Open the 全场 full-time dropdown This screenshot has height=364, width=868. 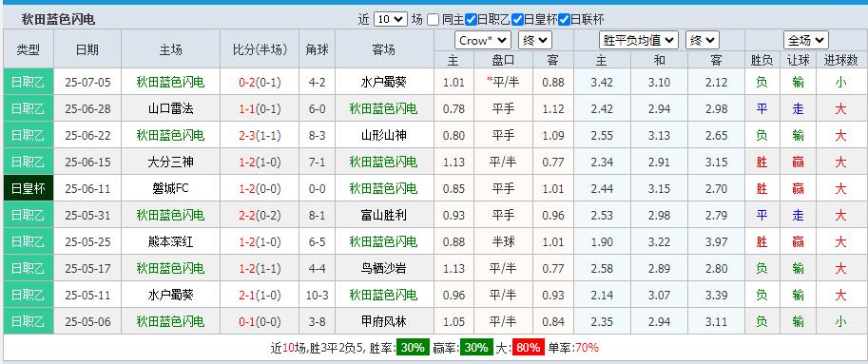tap(805, 40)
